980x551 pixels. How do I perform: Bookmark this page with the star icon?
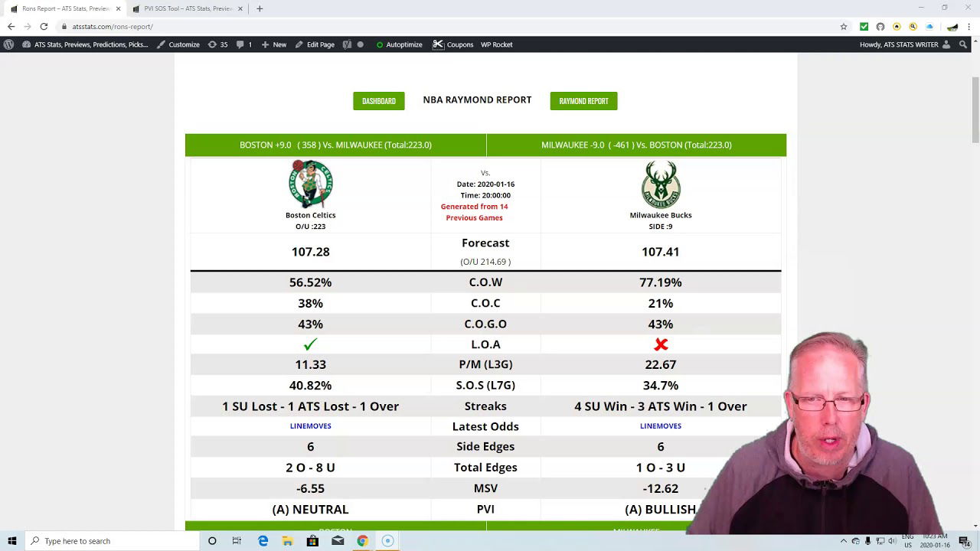[844, 27]
